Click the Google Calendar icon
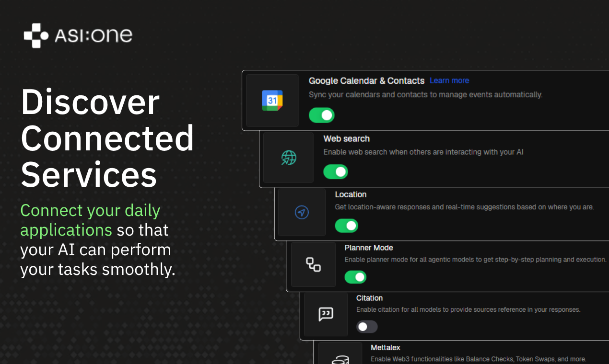The height and width of the screenshot is (364, 609). coord(272,101)
